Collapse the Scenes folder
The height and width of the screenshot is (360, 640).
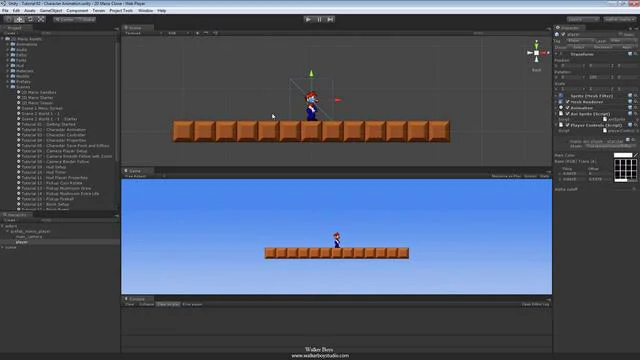(8, 87)
